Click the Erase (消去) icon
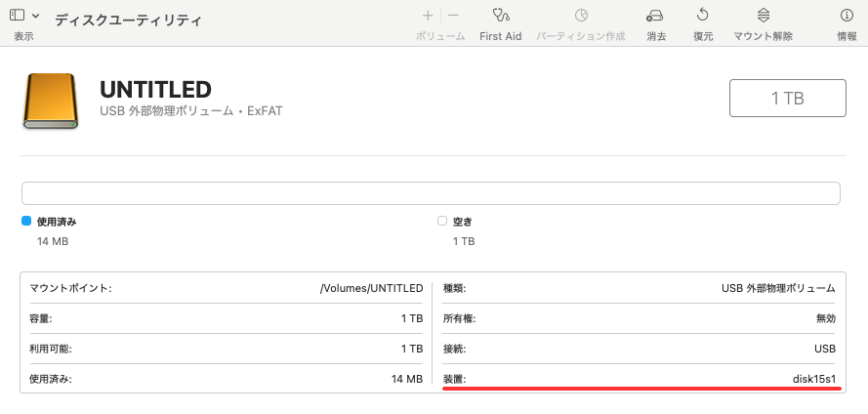 point(655,16)
